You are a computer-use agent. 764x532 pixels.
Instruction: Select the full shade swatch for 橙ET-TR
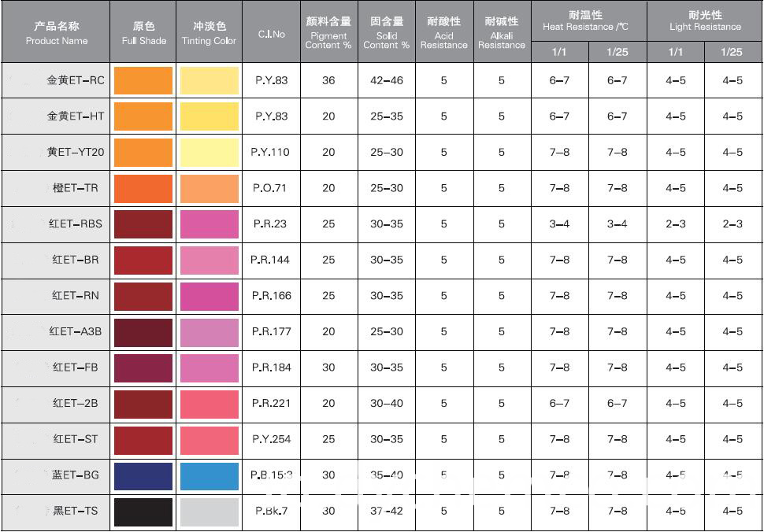point(143,188)
